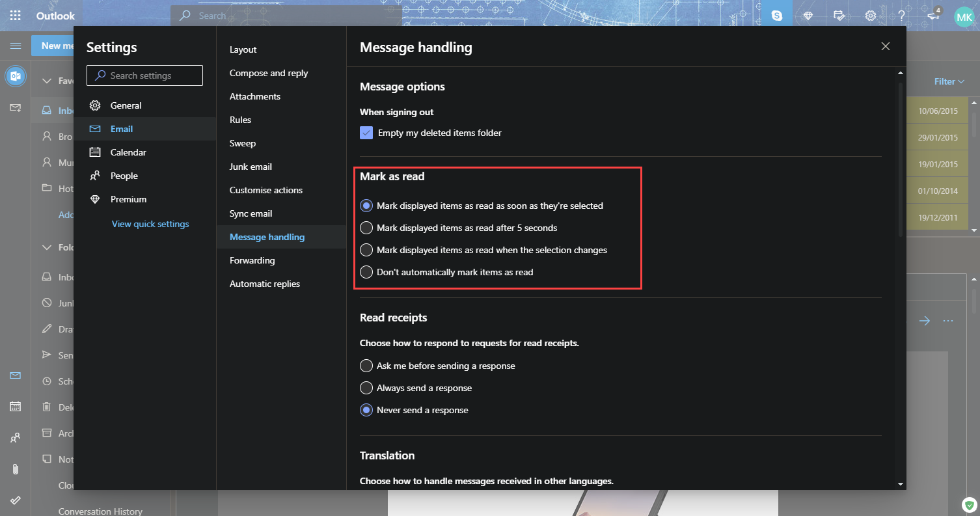The height and width of the screenshot is (516, 980).
Task: Click the View quick settings link
Action: coord(150,224)
